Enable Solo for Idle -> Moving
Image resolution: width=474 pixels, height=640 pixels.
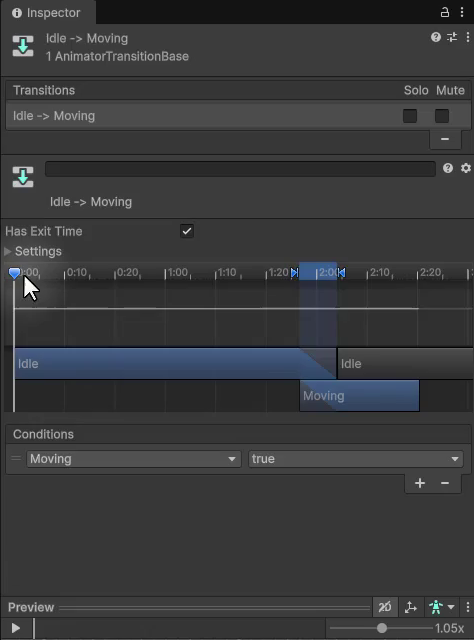409,116
